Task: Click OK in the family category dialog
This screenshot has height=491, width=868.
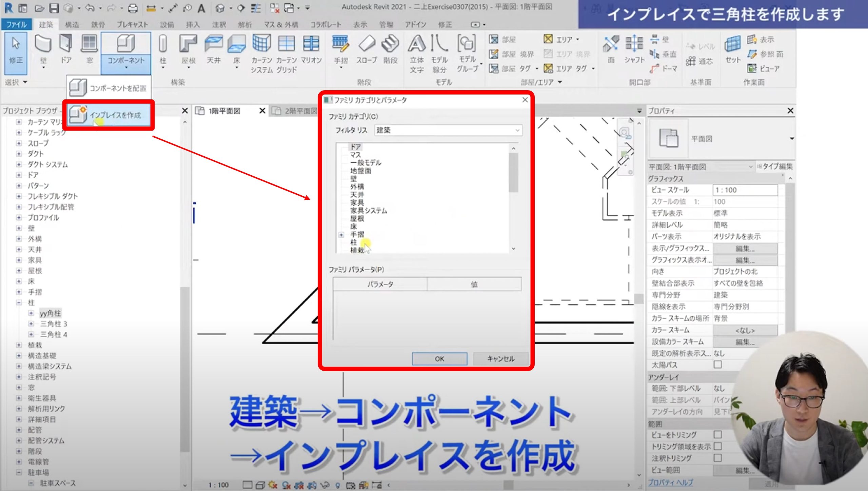Action: tap(439, 359)
